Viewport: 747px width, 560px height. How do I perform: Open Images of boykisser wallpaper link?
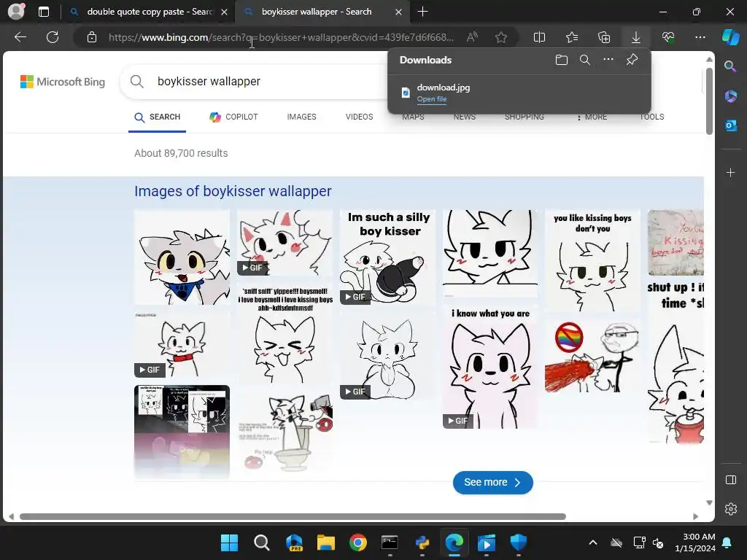(x=233, y=191)
